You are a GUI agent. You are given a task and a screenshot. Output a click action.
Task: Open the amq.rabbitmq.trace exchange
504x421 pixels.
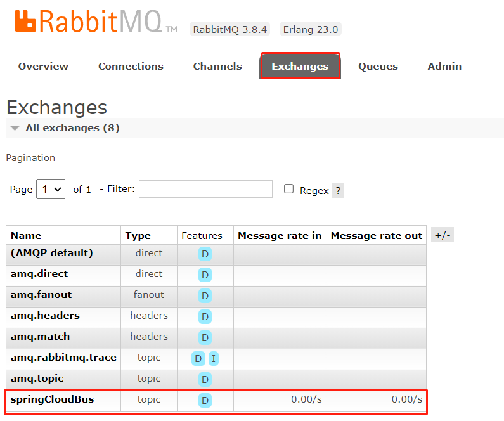(x=63, y=358)
